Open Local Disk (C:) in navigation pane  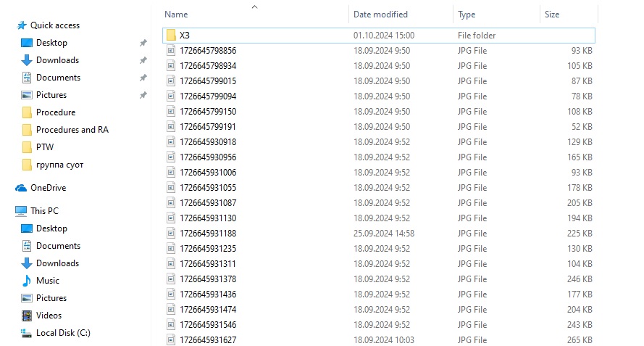pos(63,333)
